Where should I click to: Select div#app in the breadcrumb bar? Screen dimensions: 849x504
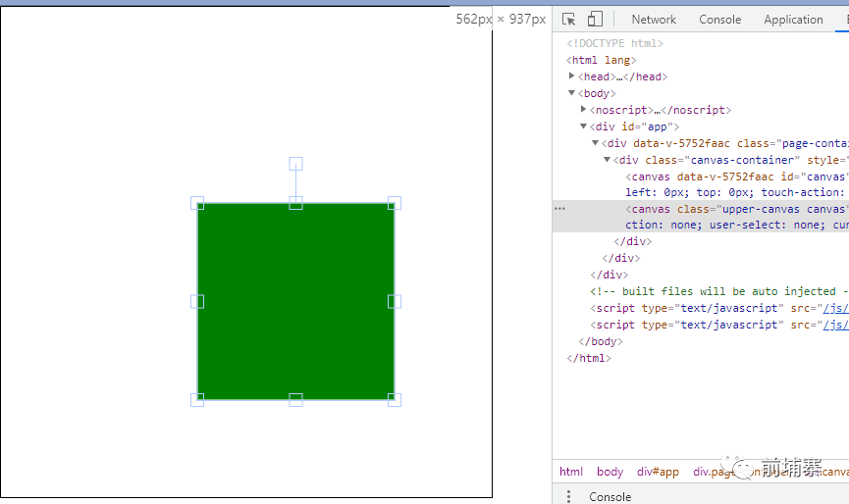pyautogui.click(x=658, y=472)
